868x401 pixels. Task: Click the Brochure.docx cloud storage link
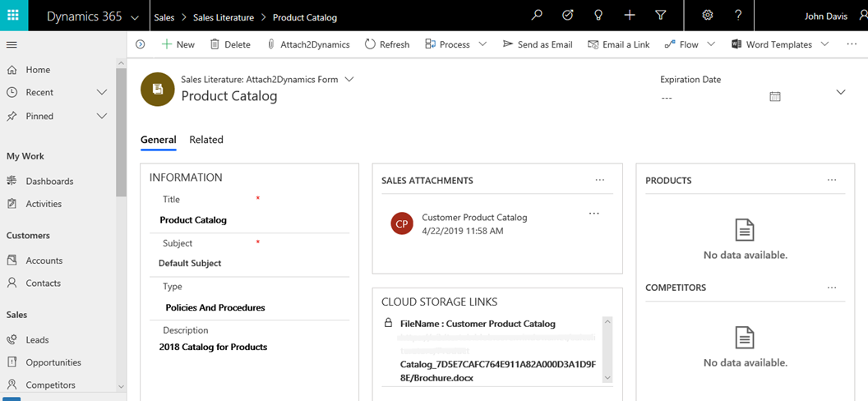point(498,371)
